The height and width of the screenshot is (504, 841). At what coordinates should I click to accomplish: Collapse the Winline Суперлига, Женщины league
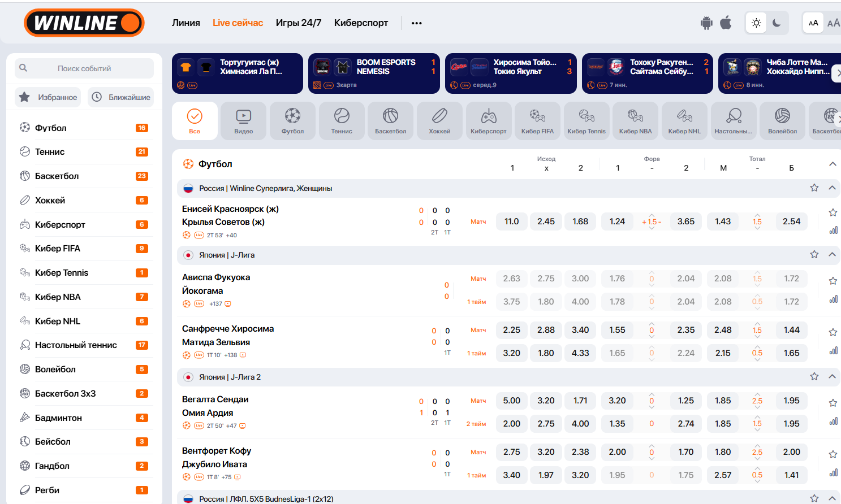pos(832,188)
